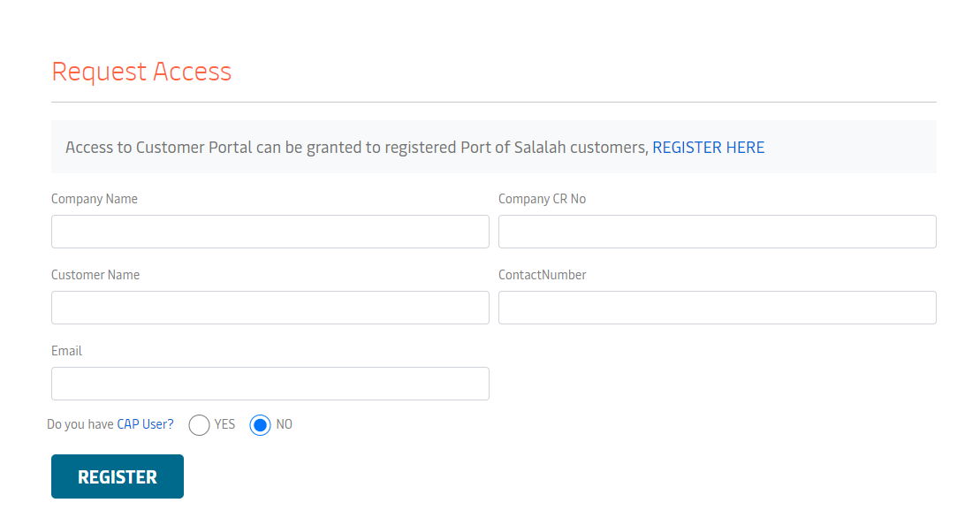Click the 'Company CR No' label text
The height and width of the screenshot is (518, 980).
[542, 199]
